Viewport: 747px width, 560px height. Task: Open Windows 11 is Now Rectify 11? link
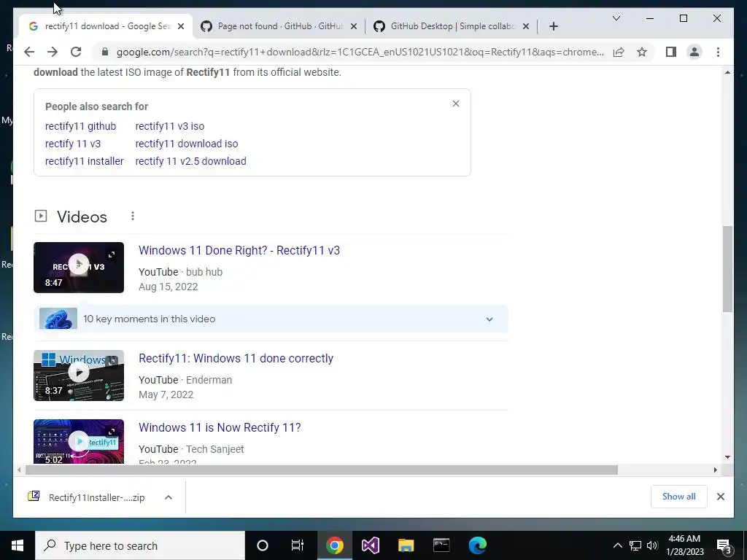pyautogui.click(x=220, y=427)
